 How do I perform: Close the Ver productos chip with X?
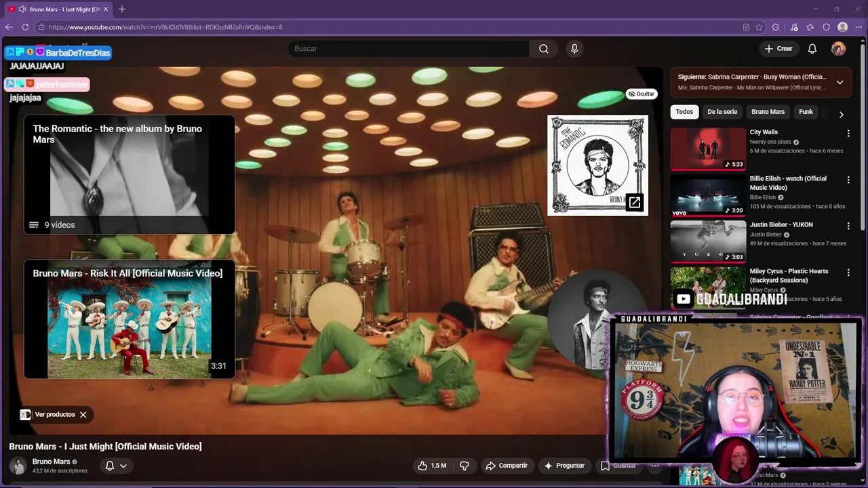click(83, 415)
